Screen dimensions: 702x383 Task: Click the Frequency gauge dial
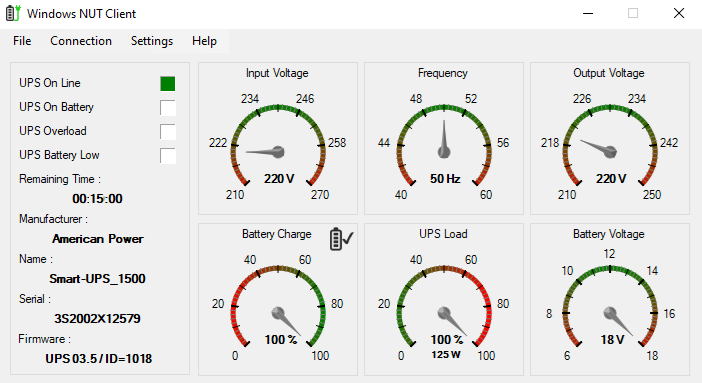(x=444, y=146)
